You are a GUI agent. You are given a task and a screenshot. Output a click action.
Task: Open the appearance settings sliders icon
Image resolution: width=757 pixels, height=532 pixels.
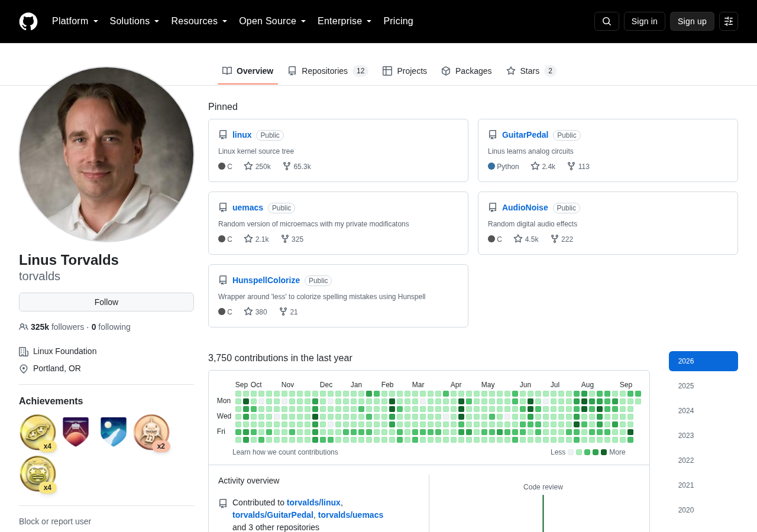tap(729, 21)
